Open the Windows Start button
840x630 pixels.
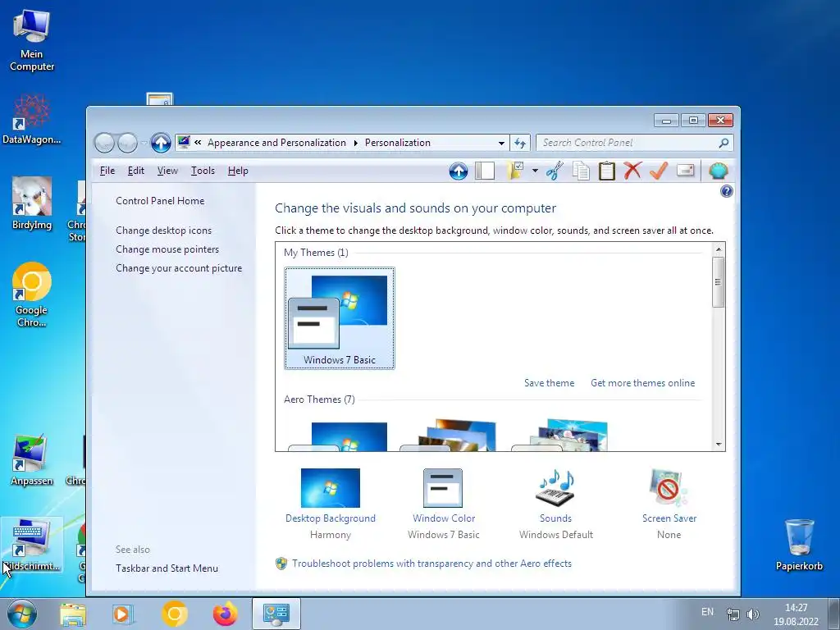click(x=22, y=614)
